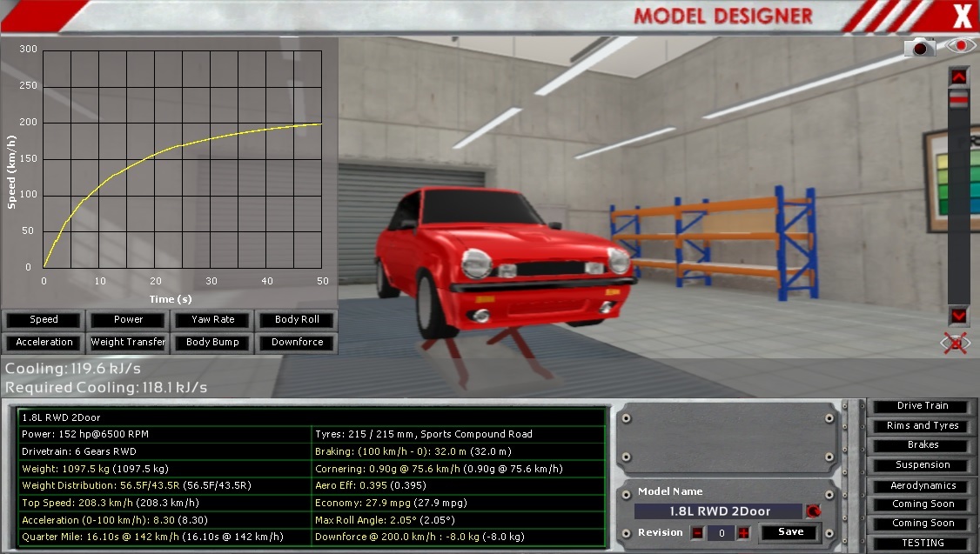Increase revision with the plus icon
Screen dimensions: 980x554
pos(743,532)
